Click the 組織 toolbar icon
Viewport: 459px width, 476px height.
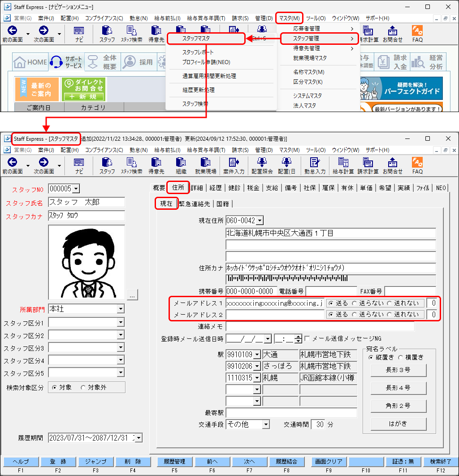(x=181, y=166)
